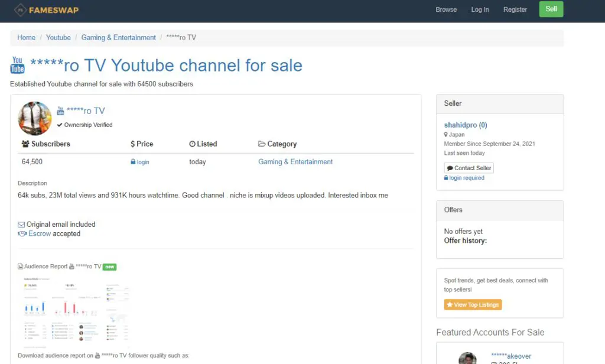Click the green new badge beside Audience Report
605x364 pixels.
(x=109, y=266)
